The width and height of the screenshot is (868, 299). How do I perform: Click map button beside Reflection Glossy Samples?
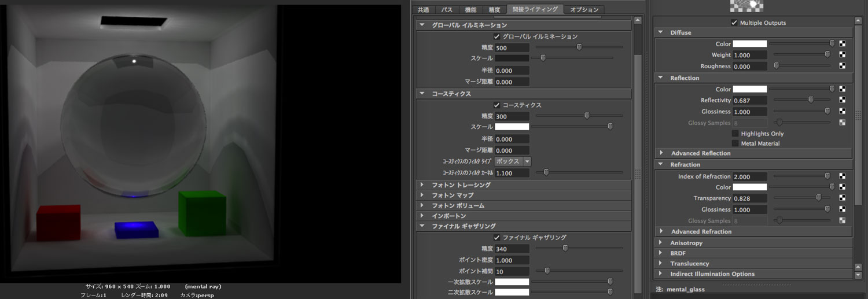point(843,123)
